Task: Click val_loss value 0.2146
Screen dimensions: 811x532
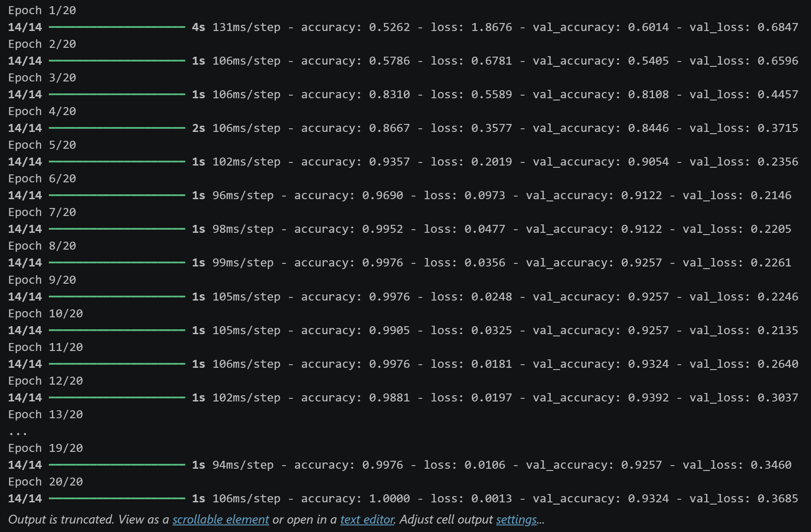Action: (x=771, y=195)
